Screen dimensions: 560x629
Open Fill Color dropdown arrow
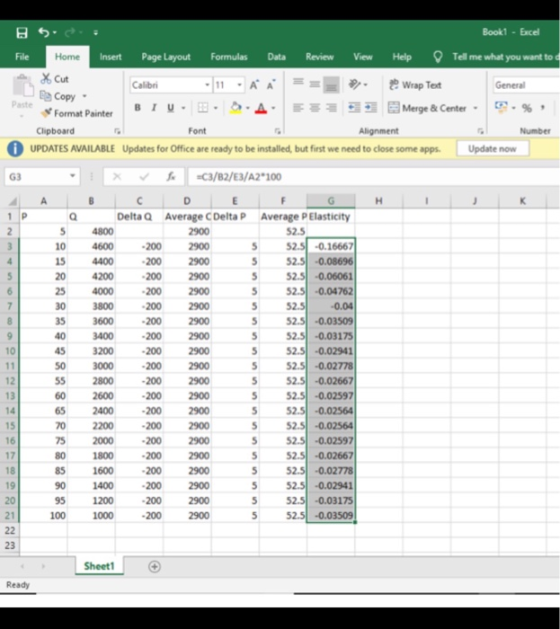(x=248, y=108)
